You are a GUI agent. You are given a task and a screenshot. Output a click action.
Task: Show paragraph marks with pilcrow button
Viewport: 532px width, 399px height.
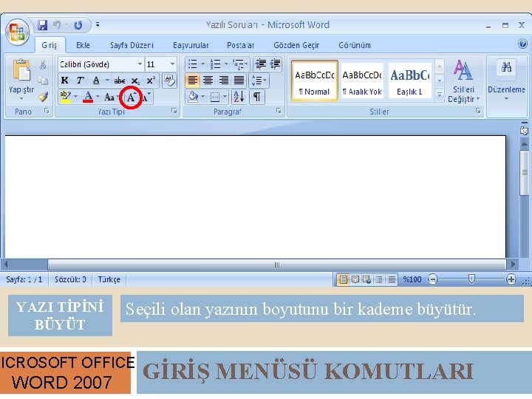pyautogui.click(x=257, y=97)
